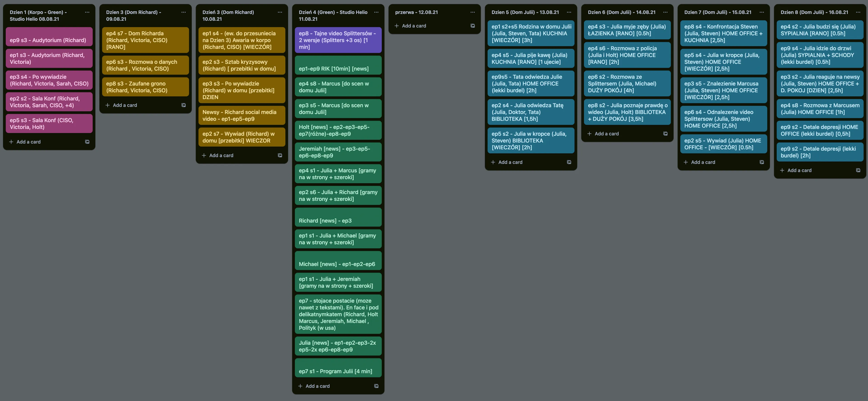Open list menu for Dzien 6 (Dom Julii)
The width and height of the screenshot is (868, 401).
[665, 12]
